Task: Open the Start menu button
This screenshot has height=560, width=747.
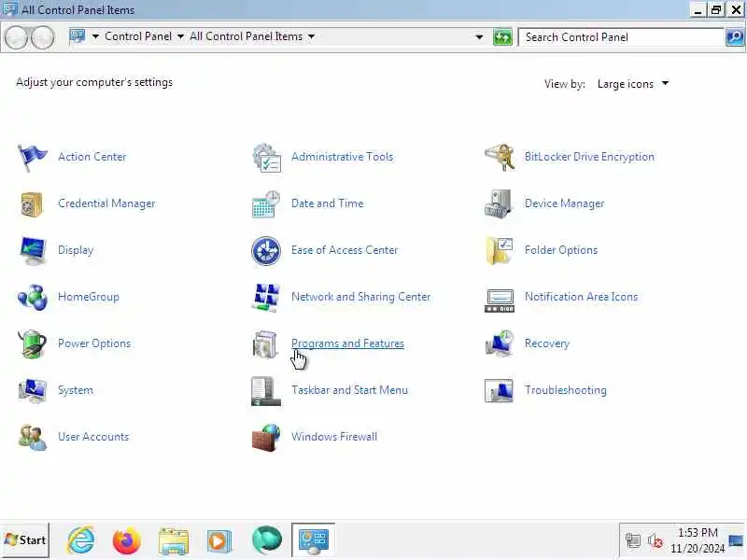Action: click(25, 540)
